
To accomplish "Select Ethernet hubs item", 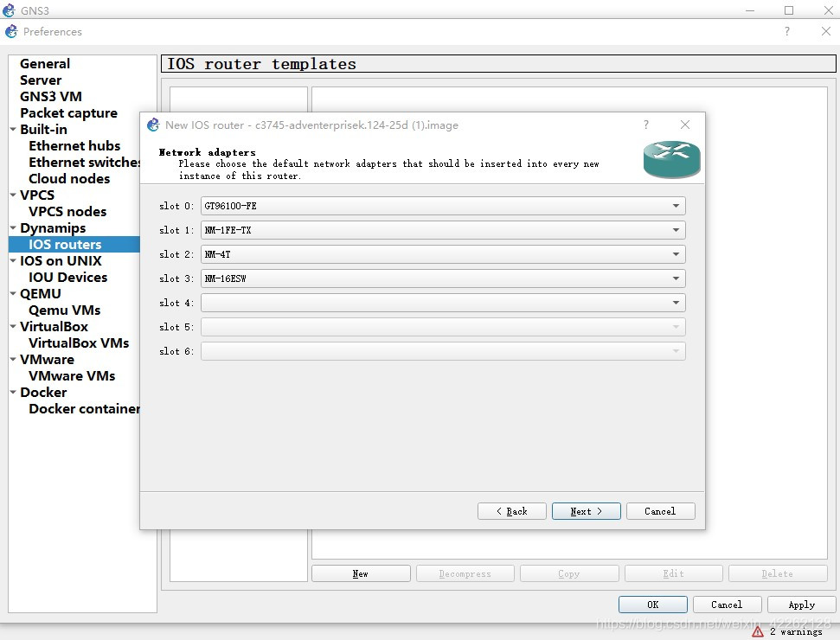I will (x=74, y=145).
